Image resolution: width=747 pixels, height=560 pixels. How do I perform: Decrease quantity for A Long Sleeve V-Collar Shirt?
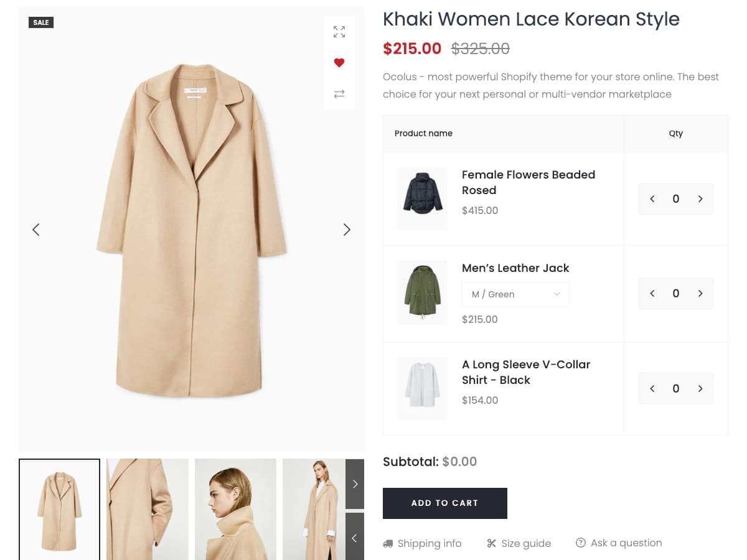[652, 389]
